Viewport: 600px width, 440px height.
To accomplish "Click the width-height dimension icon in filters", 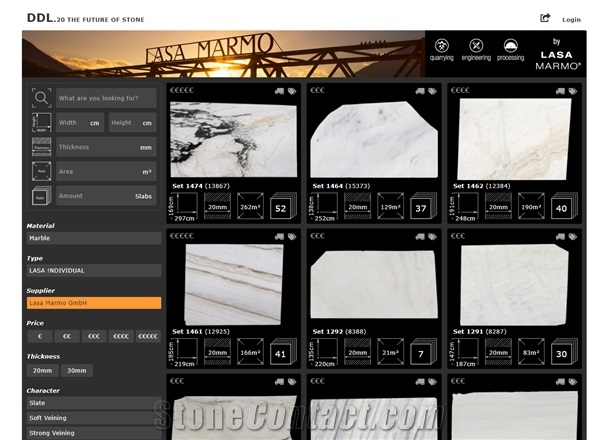I will 41,122.
